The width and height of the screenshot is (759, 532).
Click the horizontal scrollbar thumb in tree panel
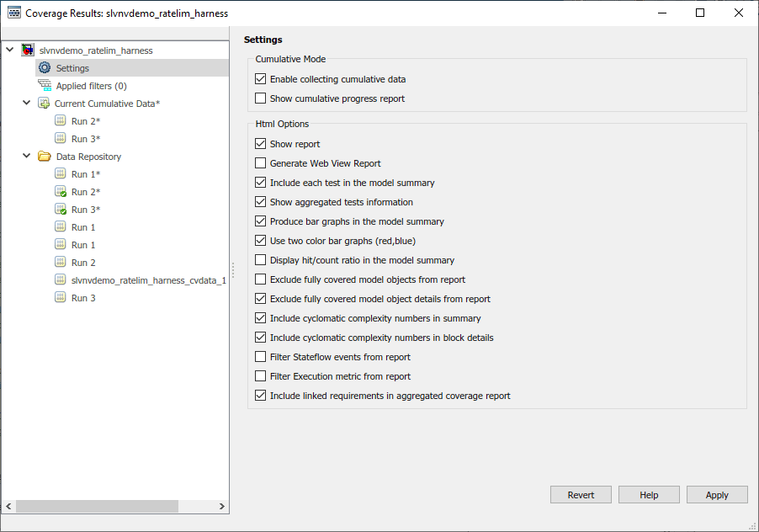(x=96, y=507)
